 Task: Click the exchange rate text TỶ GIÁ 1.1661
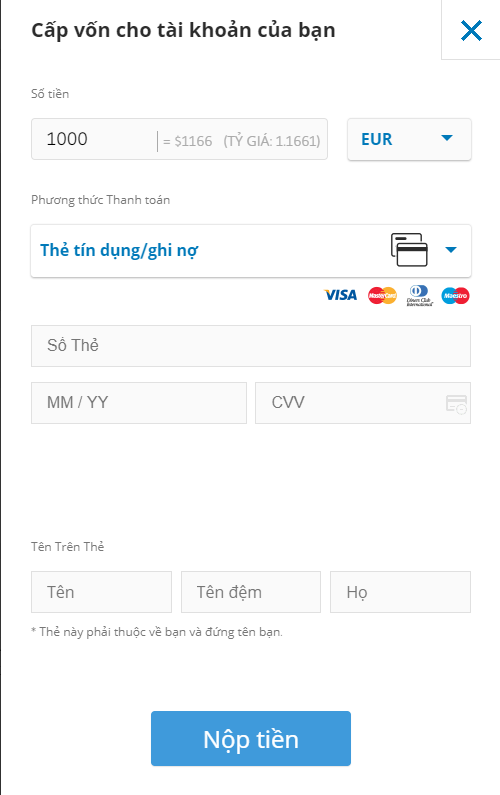(x=272, y=141)
